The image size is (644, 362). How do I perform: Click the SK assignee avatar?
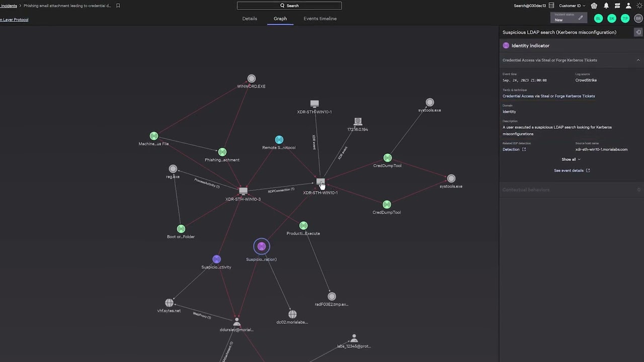[612, 19]
